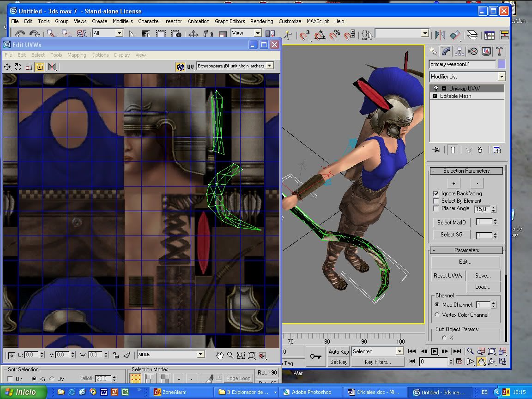
Task: Click the Select SG button
Action: pos(451,235)
